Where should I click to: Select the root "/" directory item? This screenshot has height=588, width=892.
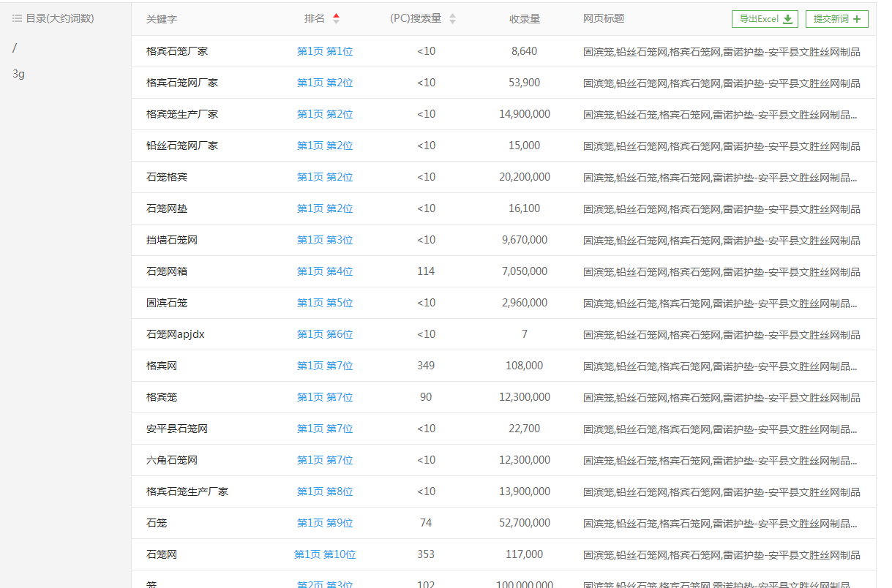pyautogui.click(x=15, y=48)
